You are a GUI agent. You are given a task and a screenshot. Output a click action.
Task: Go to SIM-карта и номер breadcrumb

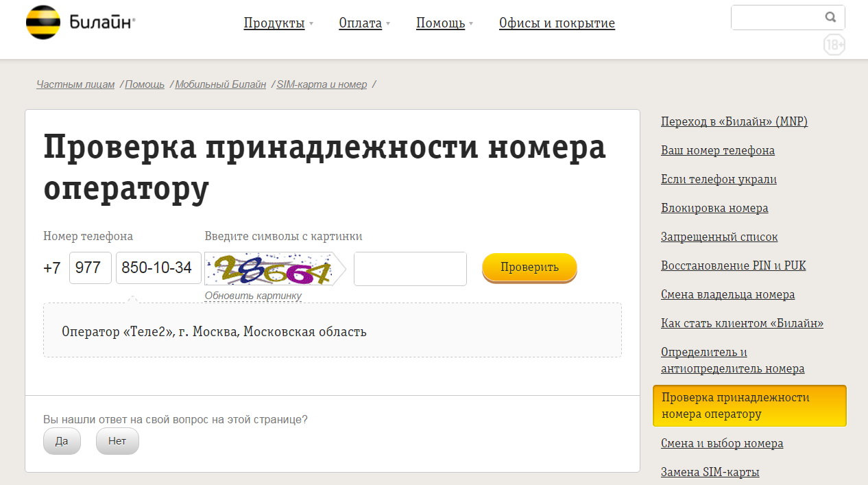pyautogui.click(x=322, y=84)
